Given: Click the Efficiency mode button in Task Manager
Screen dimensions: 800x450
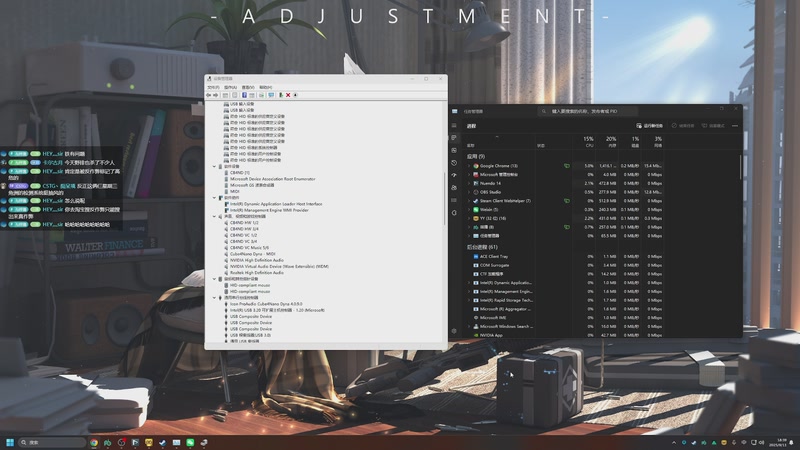Looking at the screenshot, I should tap(713, 126).
